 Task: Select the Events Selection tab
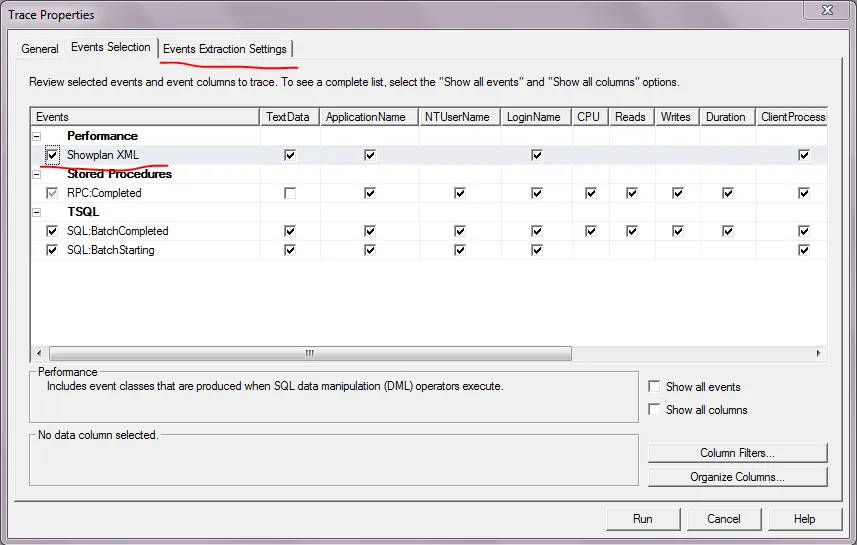coord(111,48)
